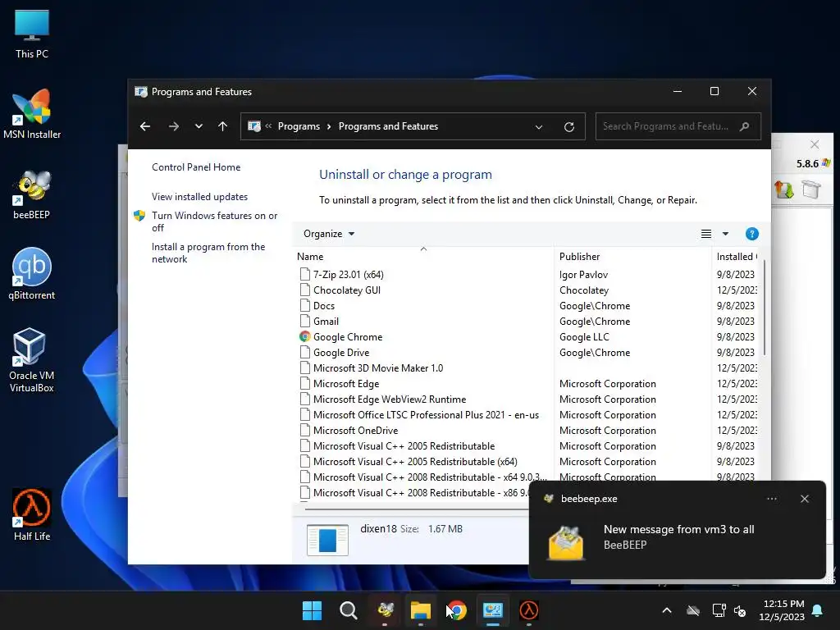Open Control Panel Home link
This screenshot has height=630, width=840.
(x=196, y=167)
